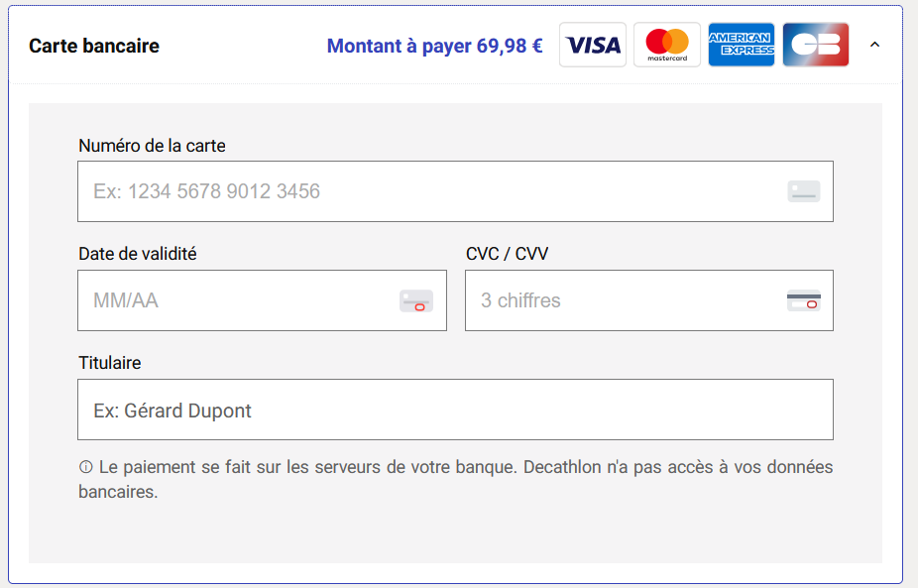The image size is (918, 588).
Task: Click the Date de validité label
Action: pos(138,254)
